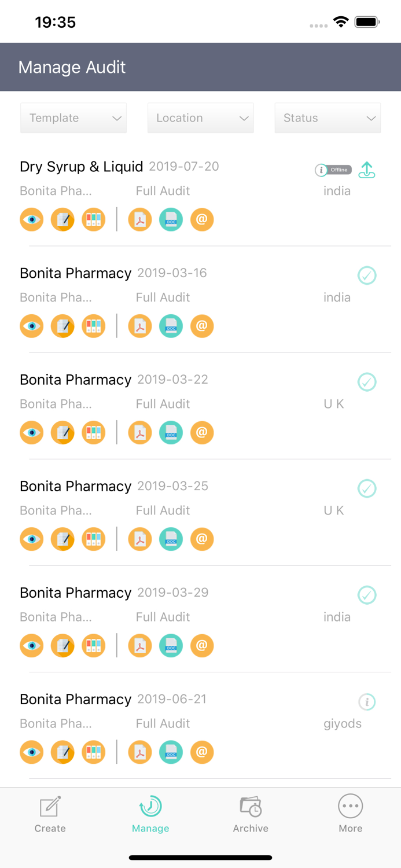Tap the upload icon for Dry Syrup & Liquid
This screenshot has height=868, width=401.
(x=367, y=170)
